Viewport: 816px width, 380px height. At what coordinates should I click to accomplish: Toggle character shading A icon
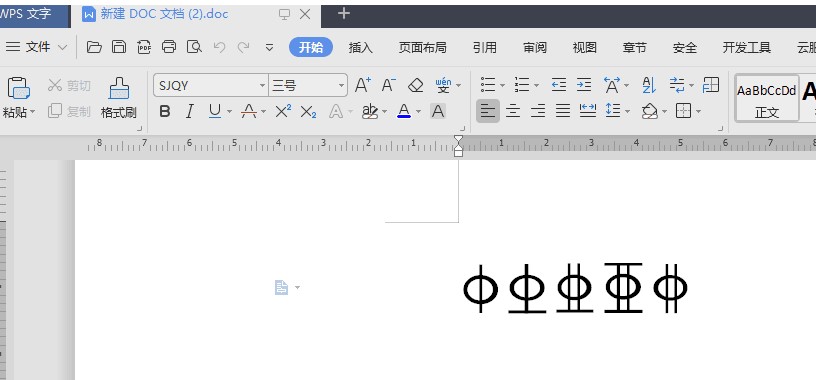[438, 111]
